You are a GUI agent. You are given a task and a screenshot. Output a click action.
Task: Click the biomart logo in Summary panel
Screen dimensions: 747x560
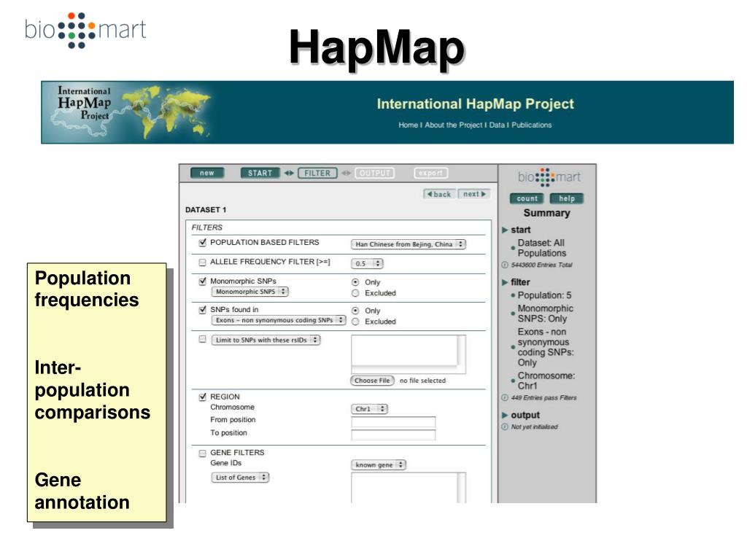tap(549, 177)
